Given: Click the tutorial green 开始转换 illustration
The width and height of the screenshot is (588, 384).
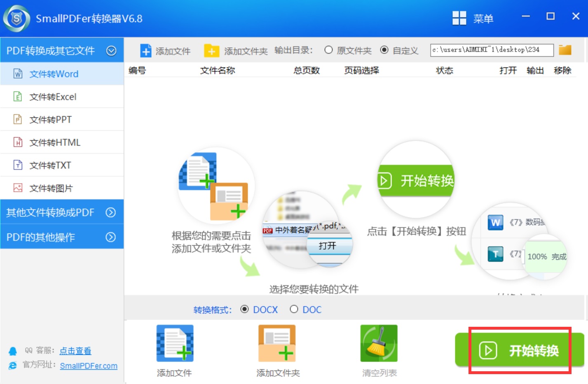Looking at the screenshot, I should pos(416,180).
